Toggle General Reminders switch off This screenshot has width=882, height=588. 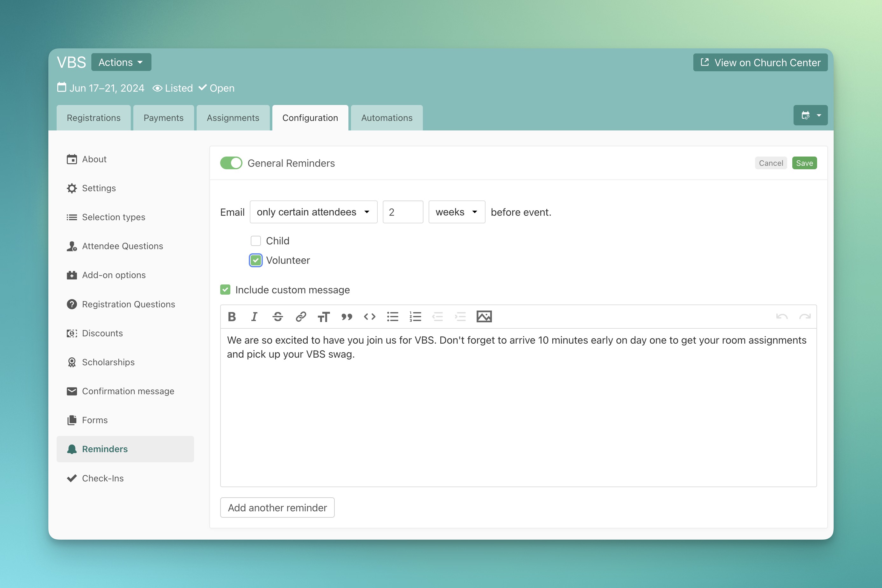click(x=231, y=163)
